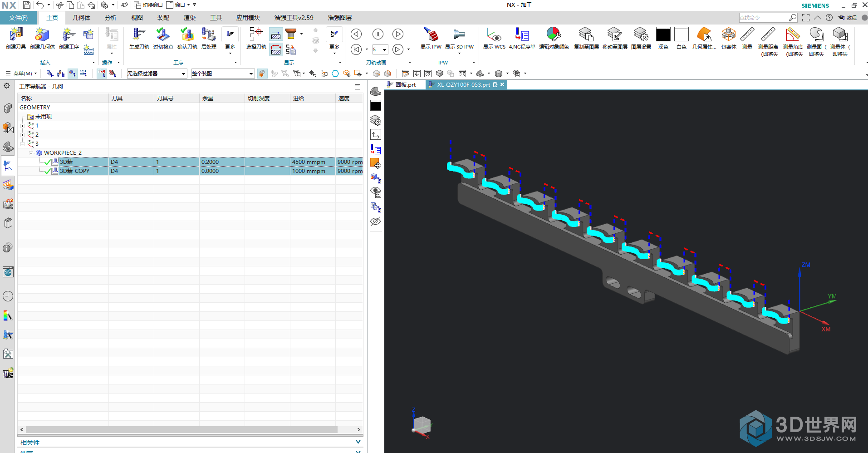Collapse WORKPIECE_2 node
This screenshot has height=453, width=868.
31,153
